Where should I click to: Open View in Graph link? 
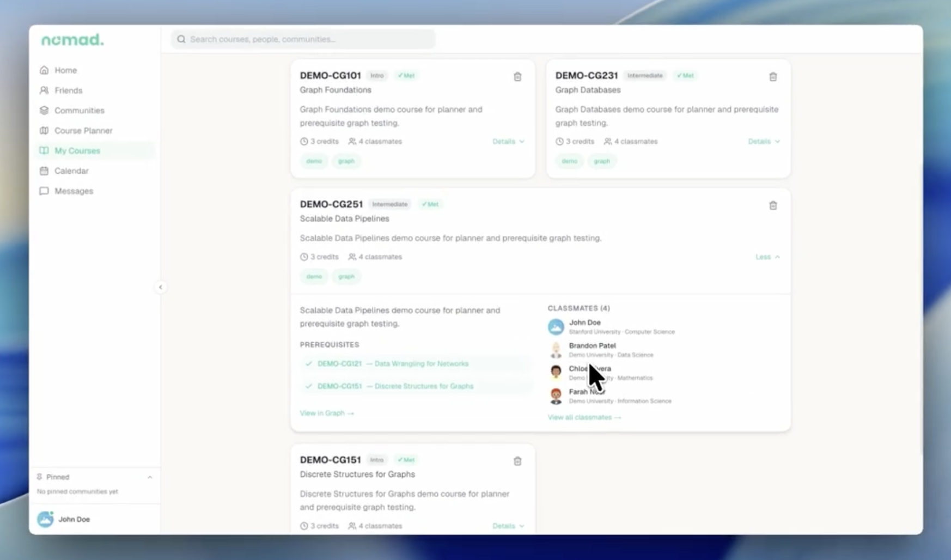tap(327, 413)
